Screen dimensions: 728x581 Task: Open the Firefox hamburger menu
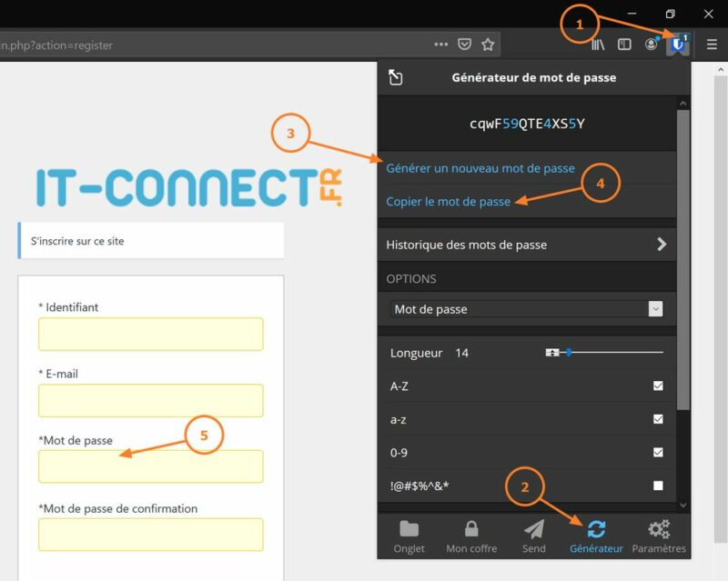click(712, 45)
